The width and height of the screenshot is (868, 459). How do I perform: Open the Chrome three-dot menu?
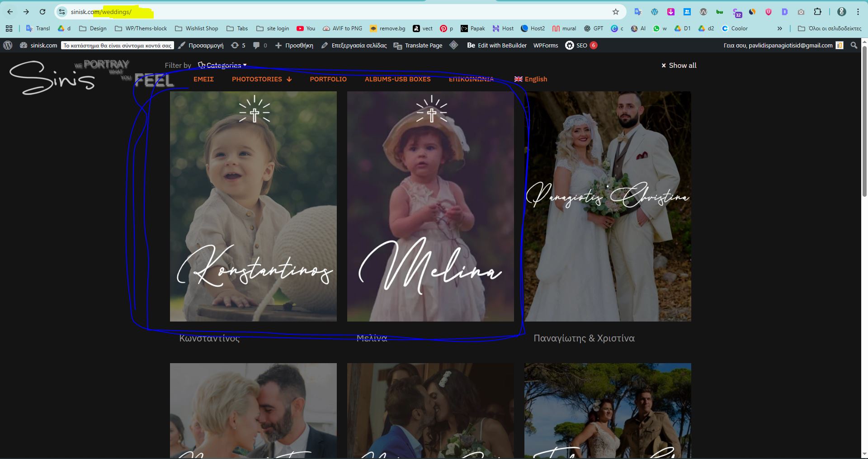[858, 12]
